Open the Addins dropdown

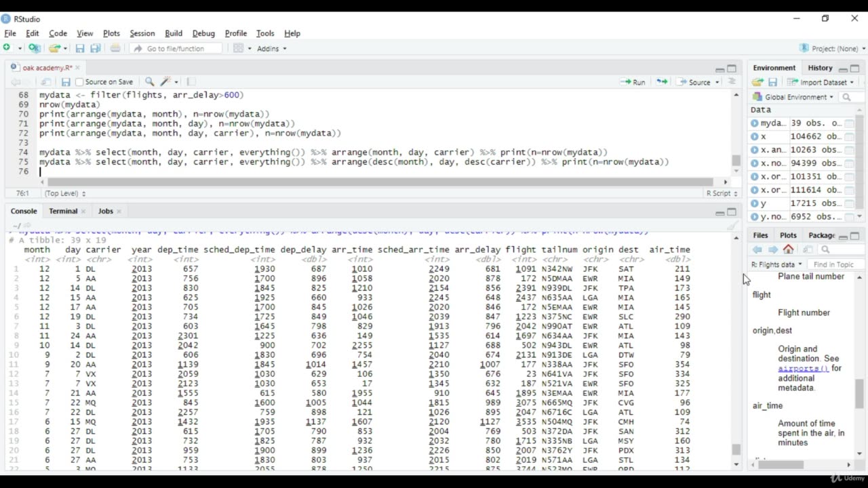(272, 48)
